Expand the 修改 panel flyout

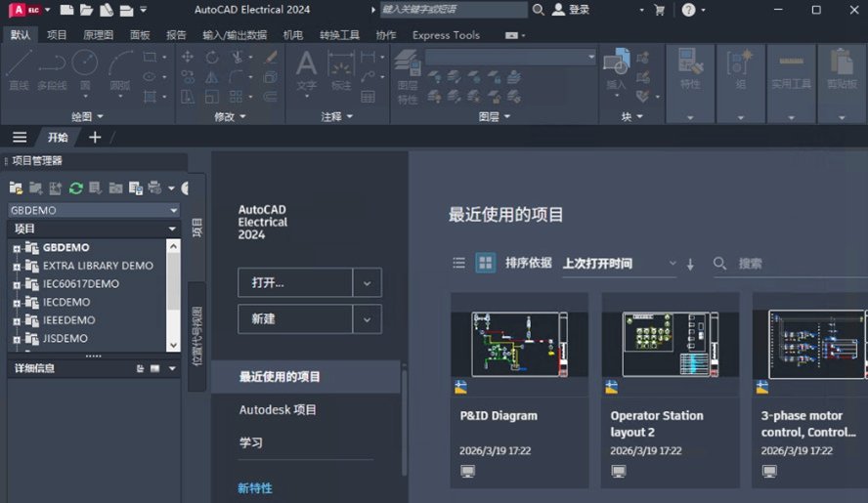[230, 116]
